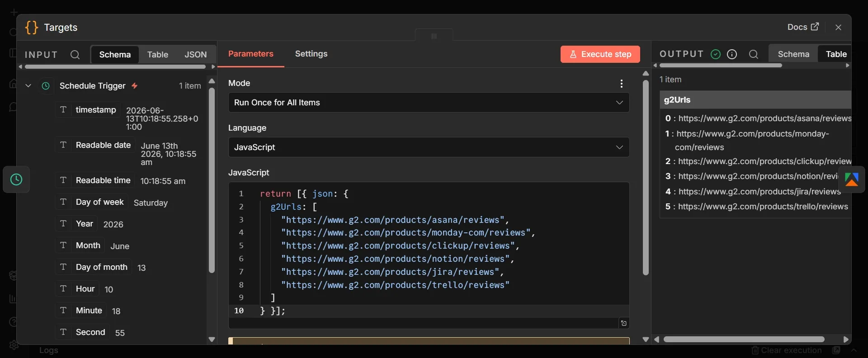Image resolution: width=868 pixels, height=358 pixels.
Task: Click the type icon beside Day of week
Action: [x=63, y=202]
